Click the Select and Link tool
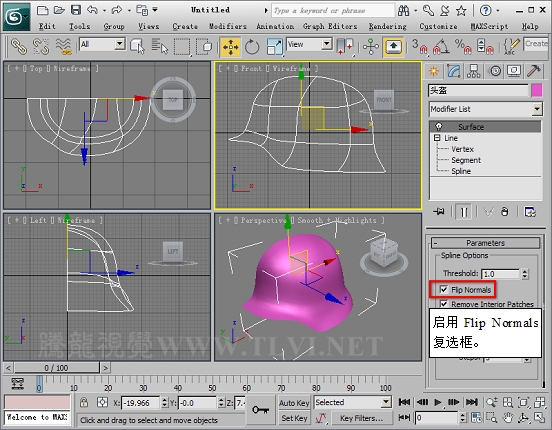The height and width of the screenshot is (430, 552). coord(19,46)
